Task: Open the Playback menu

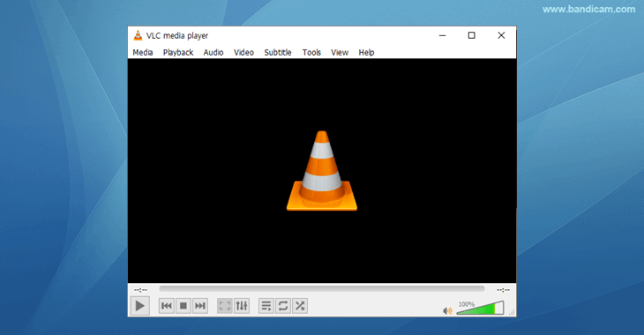Action: point(178,53)
